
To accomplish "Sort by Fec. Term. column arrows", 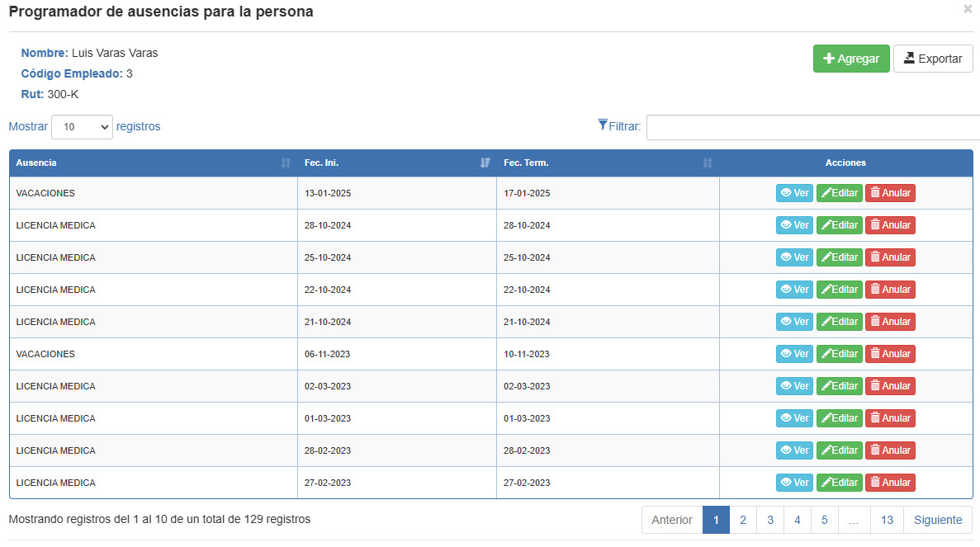I will (x=708, y=163).
